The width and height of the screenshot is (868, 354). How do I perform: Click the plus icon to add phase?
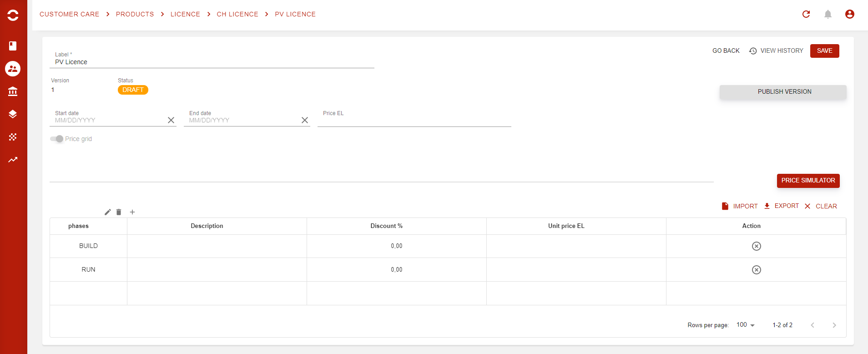pos(132,212)
